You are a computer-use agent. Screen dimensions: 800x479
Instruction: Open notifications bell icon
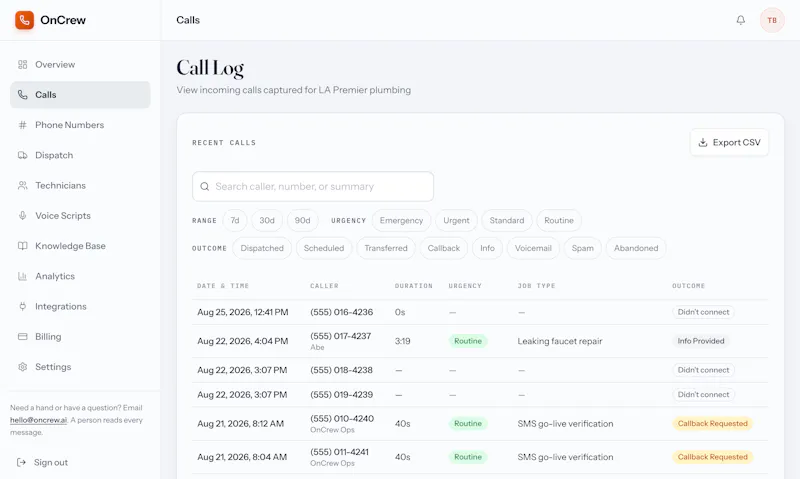(x=740, y=20)
